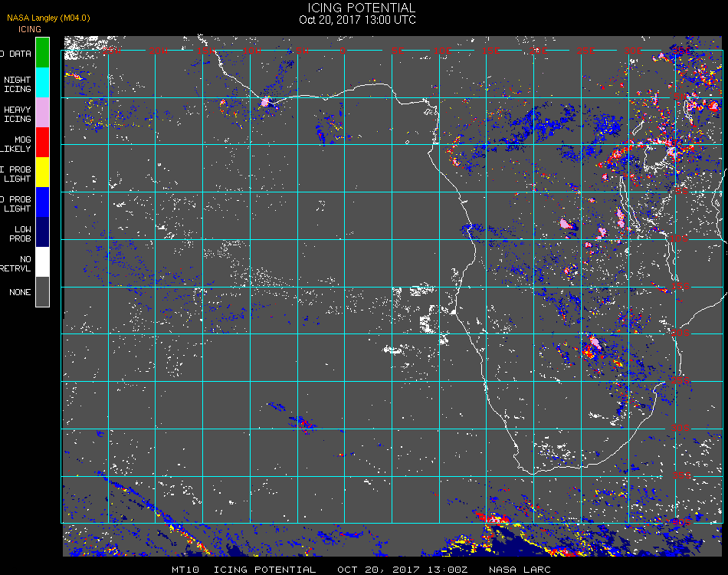The image size is (728, 575).
Task: Click the 25W longitude label
Action: point(111,51)
